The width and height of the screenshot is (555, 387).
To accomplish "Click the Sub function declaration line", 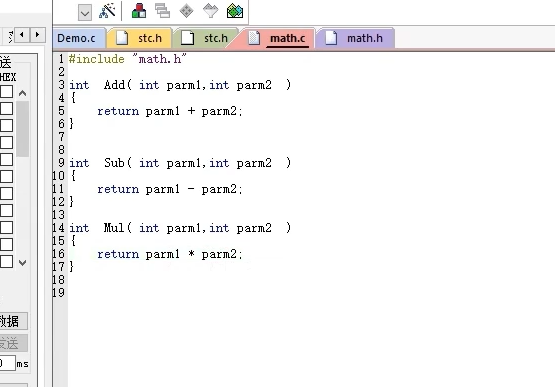I will point(180,163).
